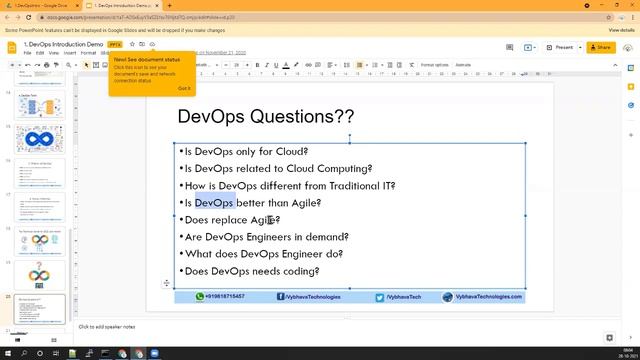Switch to grid view icon
640x360 pixels.
(54, 340)
